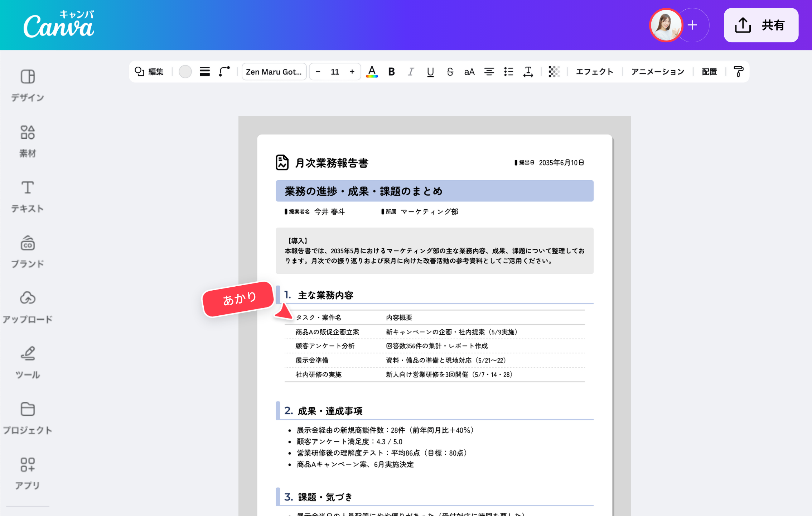Viewport: 812px width, 516px height.
Task: Select table cell 展示会準備
Action: [x=312, y=360]
